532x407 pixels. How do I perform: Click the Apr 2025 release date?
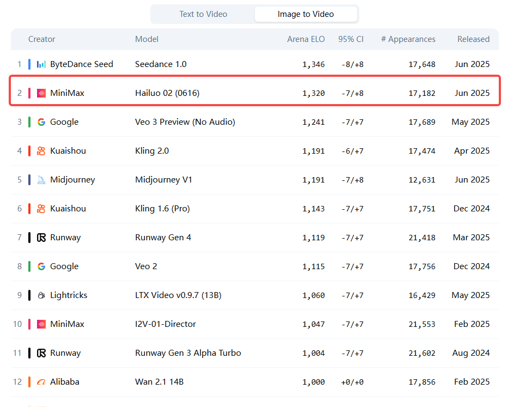pyautogui.click(x=472, y=151)
